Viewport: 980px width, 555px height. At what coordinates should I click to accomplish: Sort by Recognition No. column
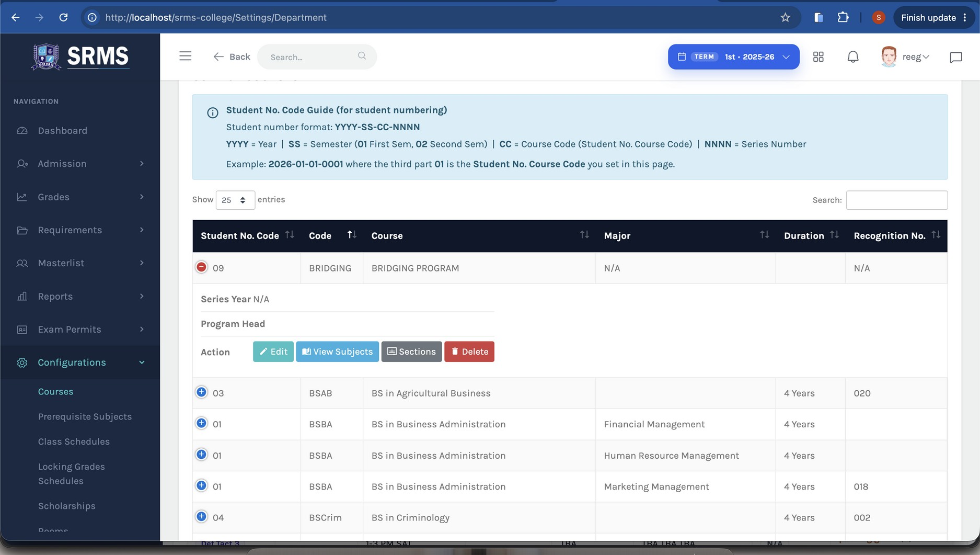(x=896, y=236)
